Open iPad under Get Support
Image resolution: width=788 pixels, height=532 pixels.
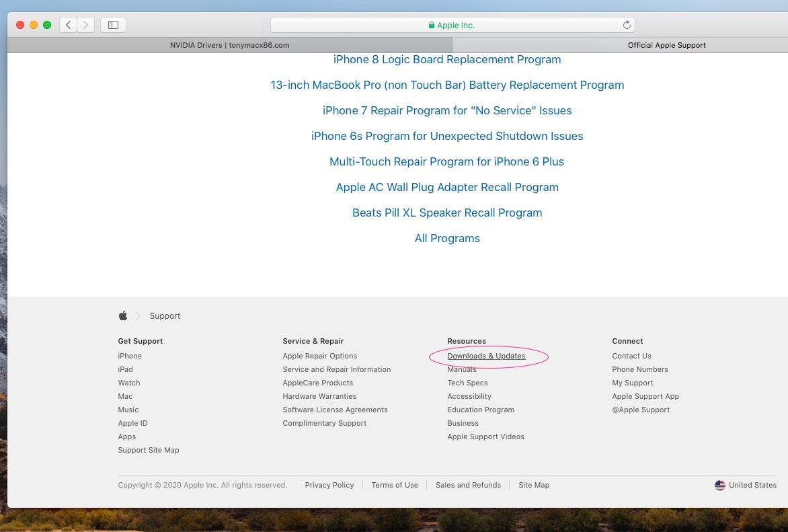(125, 370)
